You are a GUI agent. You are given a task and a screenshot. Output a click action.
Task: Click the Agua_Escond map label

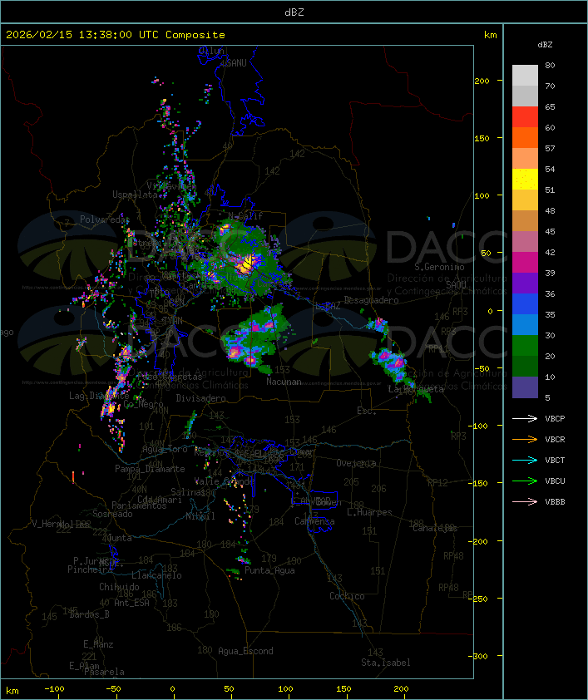[x=245, y=651]
